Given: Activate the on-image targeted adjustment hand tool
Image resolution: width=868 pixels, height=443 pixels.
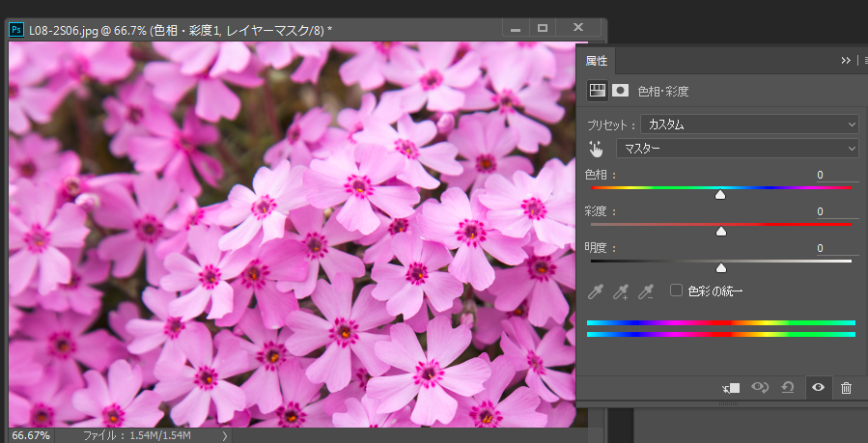Looking at the screenshot, I should (x=596, y=149).
